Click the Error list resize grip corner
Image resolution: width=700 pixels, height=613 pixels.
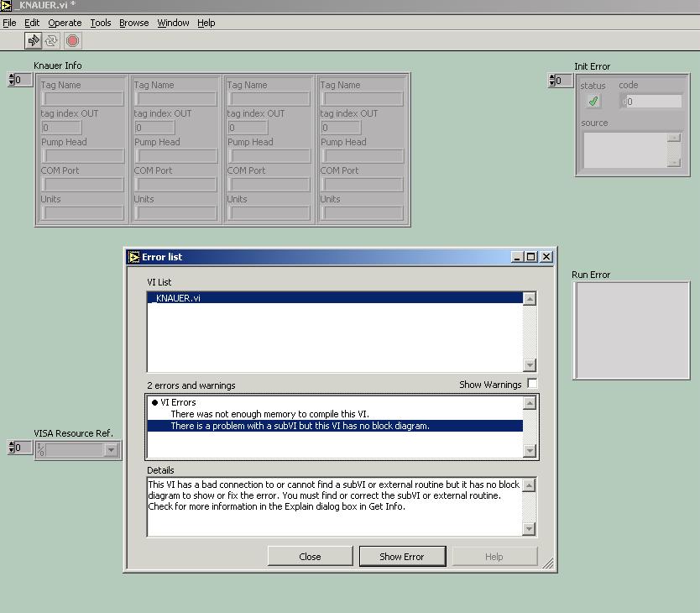pyautogui.click(x=548, y=563)
